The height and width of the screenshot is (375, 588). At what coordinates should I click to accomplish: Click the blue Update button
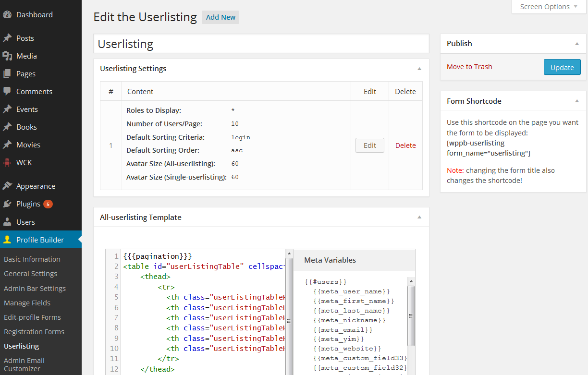562,67
